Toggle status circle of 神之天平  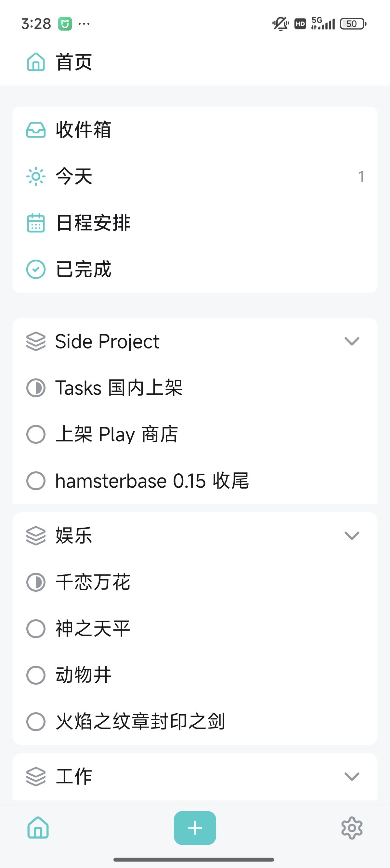[36, 628]
